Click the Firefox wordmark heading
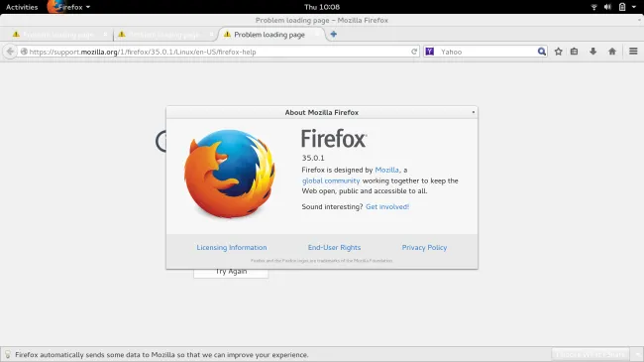The height and width of the screenshot is (362, 644). click(334, 139)
